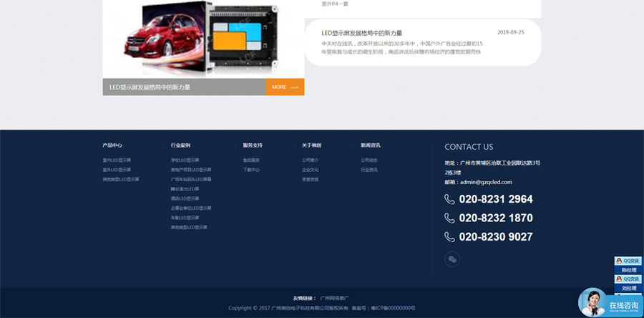Select 产品中心 footer menu heading
Screen dimensions: 644x318
(112, 145)
